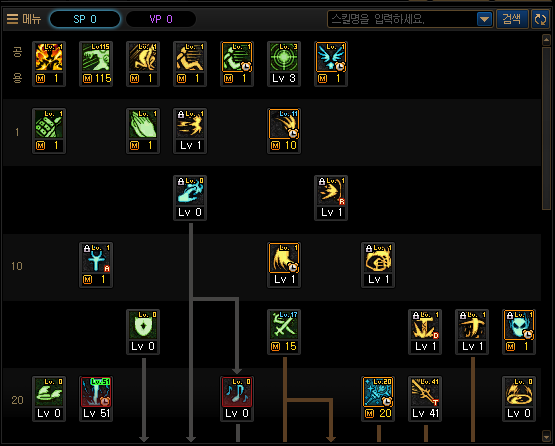Open the skill name dropdown arrow

484,19
